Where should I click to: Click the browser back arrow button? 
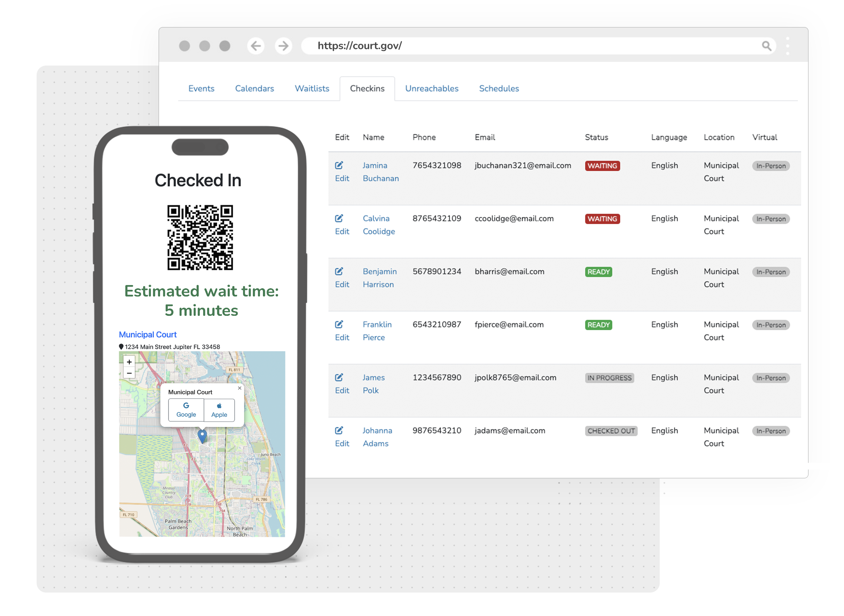(x=255, y=46)
